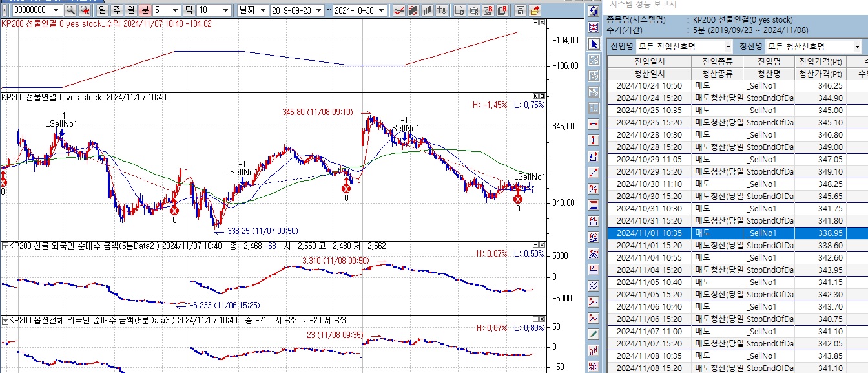The width and height of the screenshot is (868, 373).
Task: Click the 00000000 symbol code input field
Action: [30, 10]
